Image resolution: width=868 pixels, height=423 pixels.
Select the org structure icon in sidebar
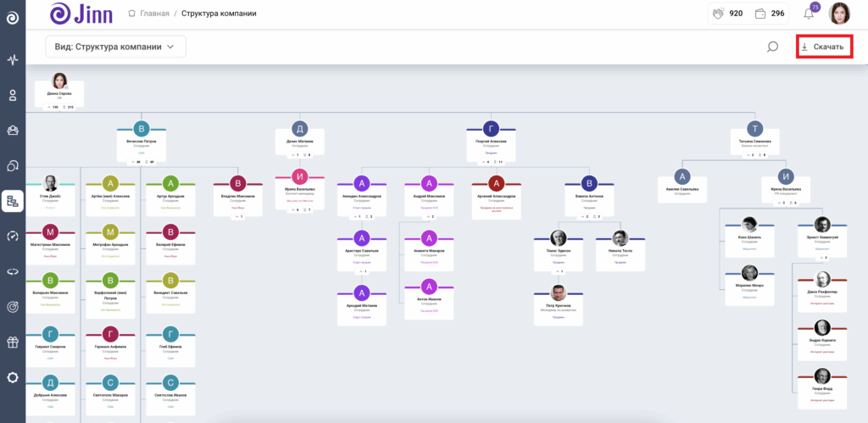13,201
